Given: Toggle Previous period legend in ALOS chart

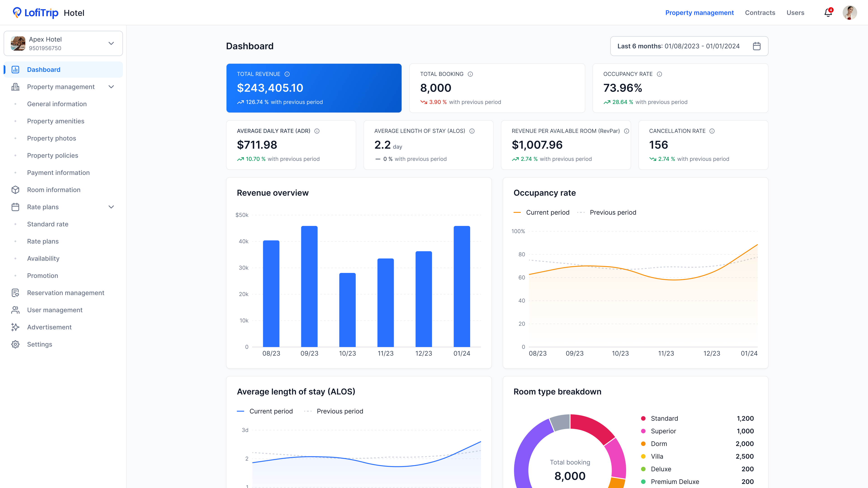Looking at the screenshot, I should click(x=334, y=411).
